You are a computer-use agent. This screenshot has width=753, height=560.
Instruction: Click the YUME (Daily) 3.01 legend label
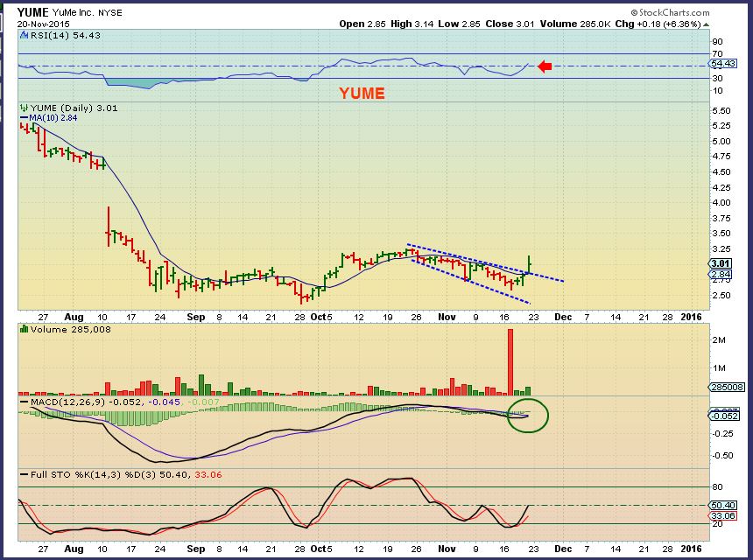[74, 108]
